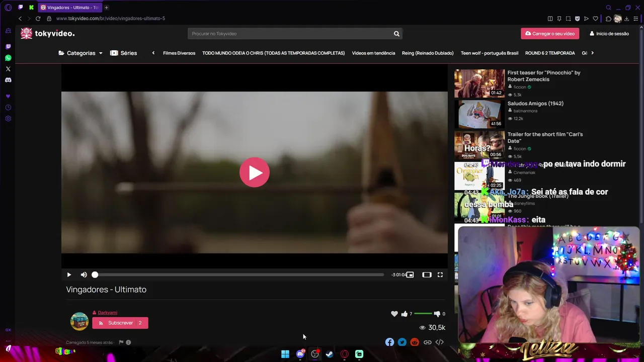Open easy setup menu icon in toolbar
The width and height of the screenshot is (644, 362).
click(636, 19)
